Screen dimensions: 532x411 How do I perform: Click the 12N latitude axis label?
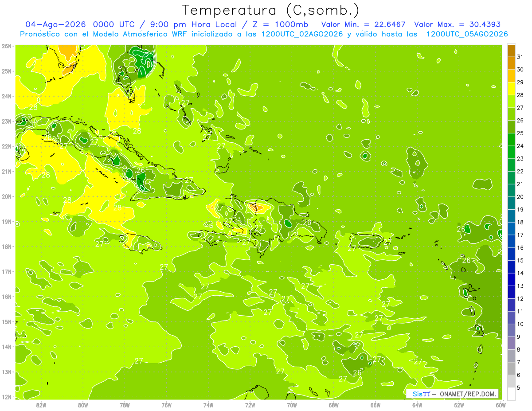[7, 397]
